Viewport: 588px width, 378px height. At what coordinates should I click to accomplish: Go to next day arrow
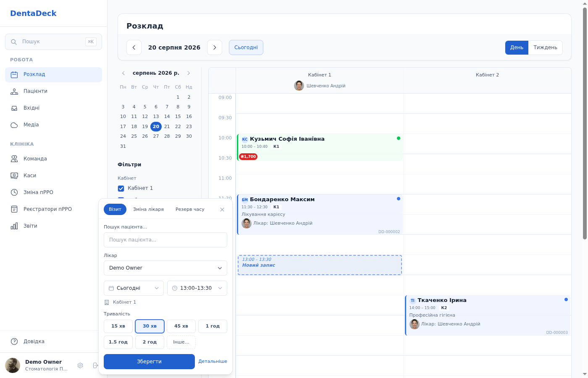pyautogui.click(x=215, y=47)
